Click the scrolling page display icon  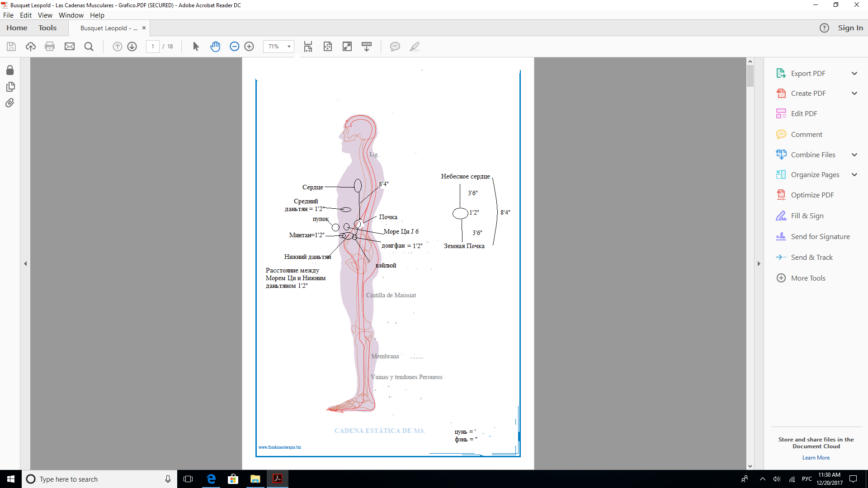(x=308, y=47)
